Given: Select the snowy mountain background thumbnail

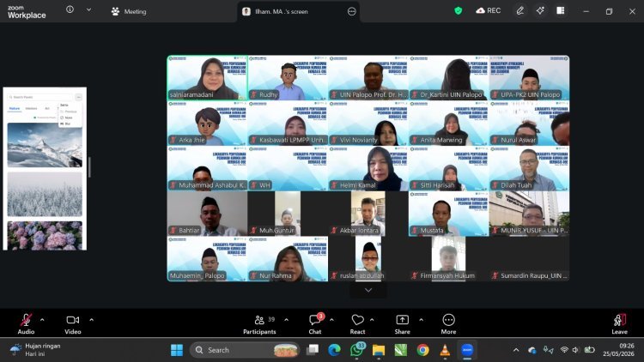Looking at the screenshot, I should click(45, 145).
